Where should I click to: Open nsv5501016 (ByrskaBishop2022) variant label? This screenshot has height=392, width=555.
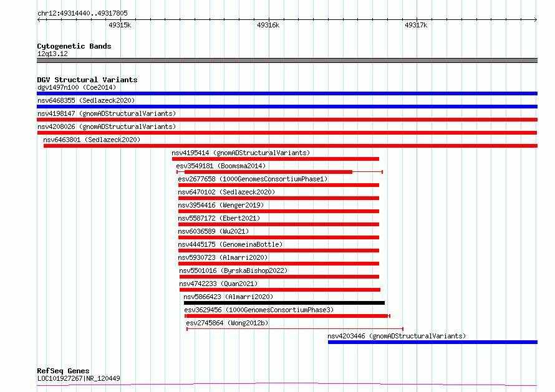233,270
